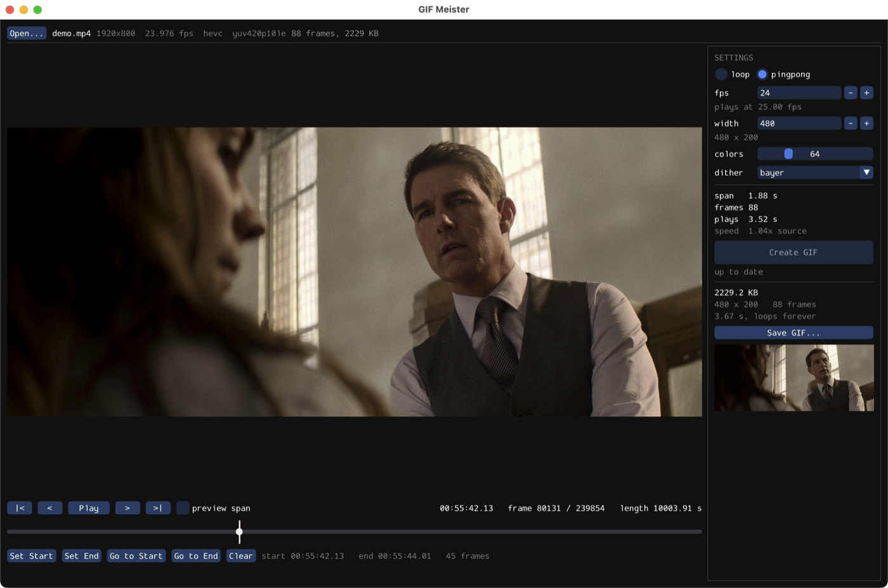Click the yellow minimize window button
The width and height of the screenshot is (888, 588).
[23, 10]
